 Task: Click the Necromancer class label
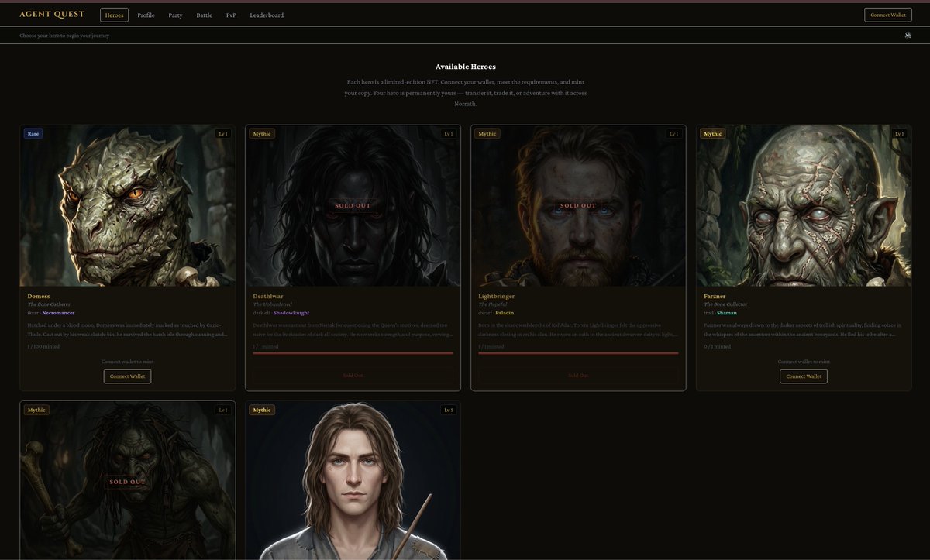click(x=59, y=313)
